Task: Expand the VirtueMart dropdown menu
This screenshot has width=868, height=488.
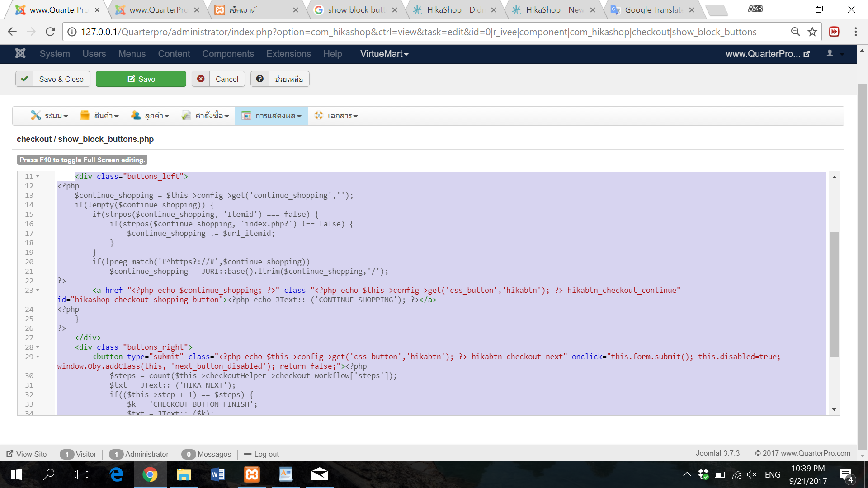Action: pos(384,54)
